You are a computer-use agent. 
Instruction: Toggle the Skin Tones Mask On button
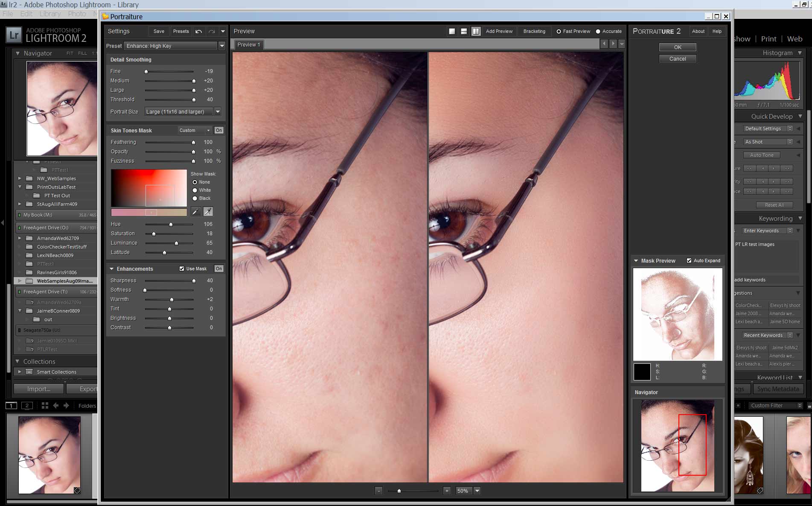click(x=218, y=130)
